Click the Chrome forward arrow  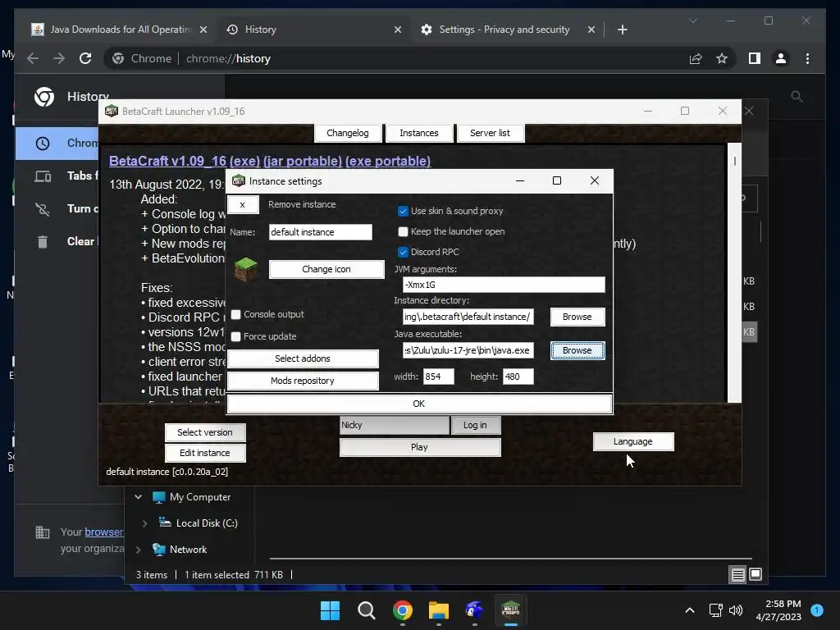59,58
